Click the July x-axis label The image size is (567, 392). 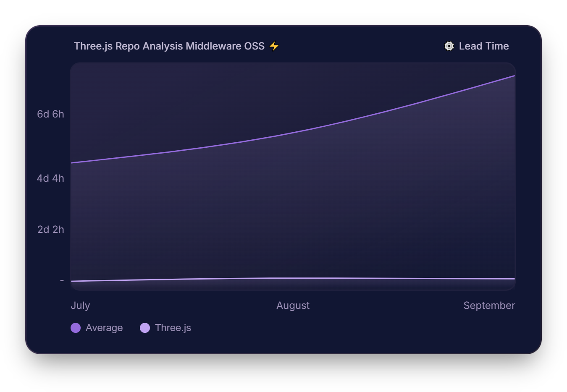[x=80, y=306]
